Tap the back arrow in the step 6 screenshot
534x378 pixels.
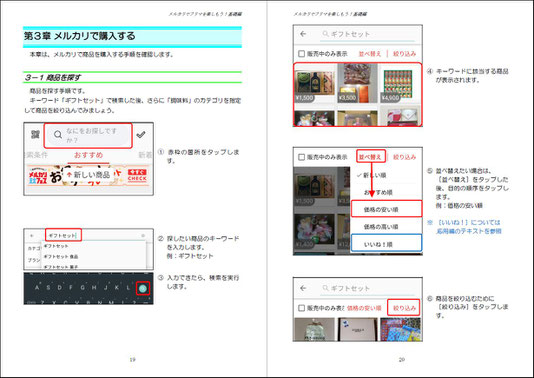tap(303, 288)
